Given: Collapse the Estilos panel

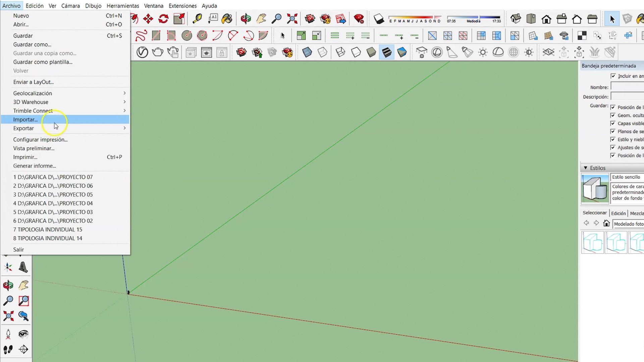Looking at the screenshot, I should [586, 168].
